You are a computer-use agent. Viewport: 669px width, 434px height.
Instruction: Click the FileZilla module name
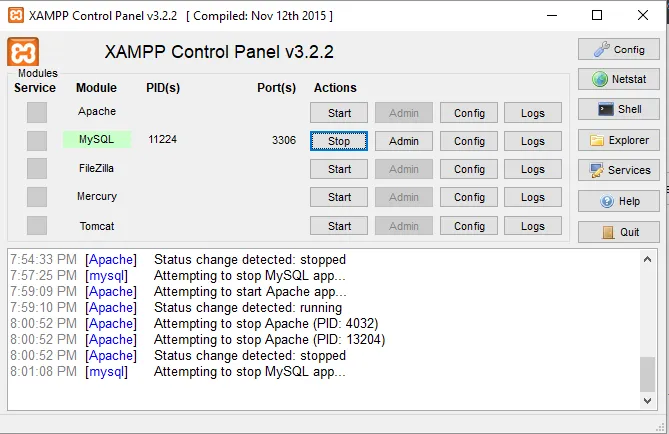point(96,168)
